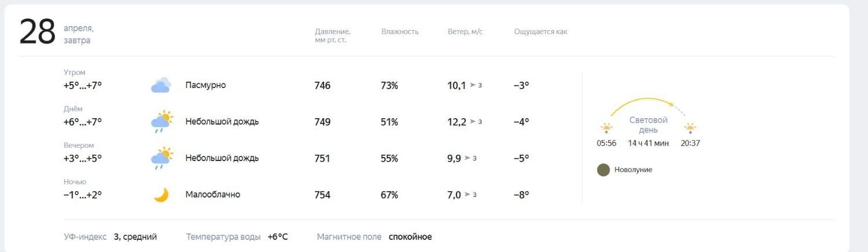The image size is (868, 252).
Task: Click the "Магнитное поле" label
Action: tap(349, 237)
